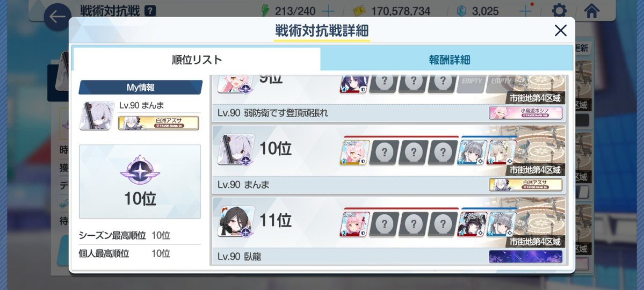The width and height of the screenshot is (644, 290).
Task: Add gems with the plus icon
Action: (x=525, y=11)
